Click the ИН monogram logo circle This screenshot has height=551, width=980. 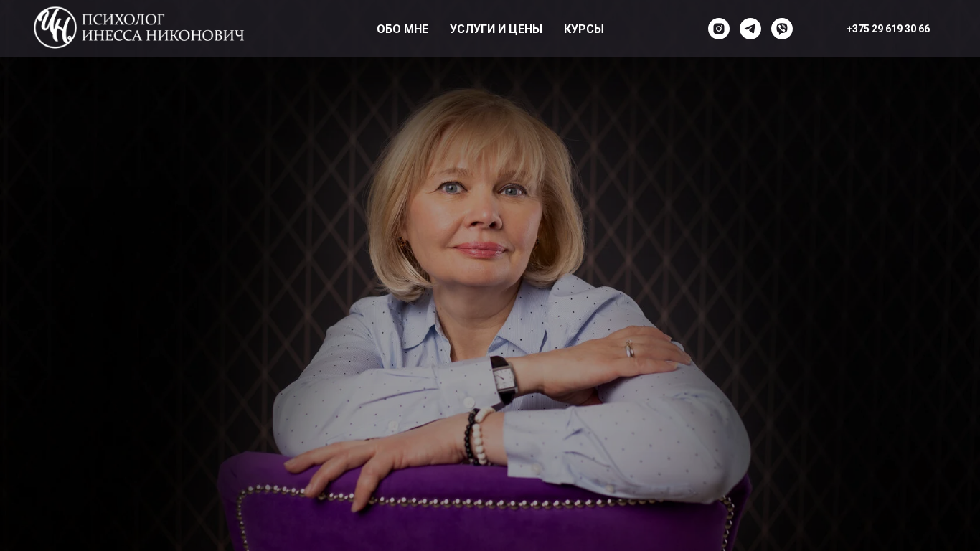click(x=55, y=27)
